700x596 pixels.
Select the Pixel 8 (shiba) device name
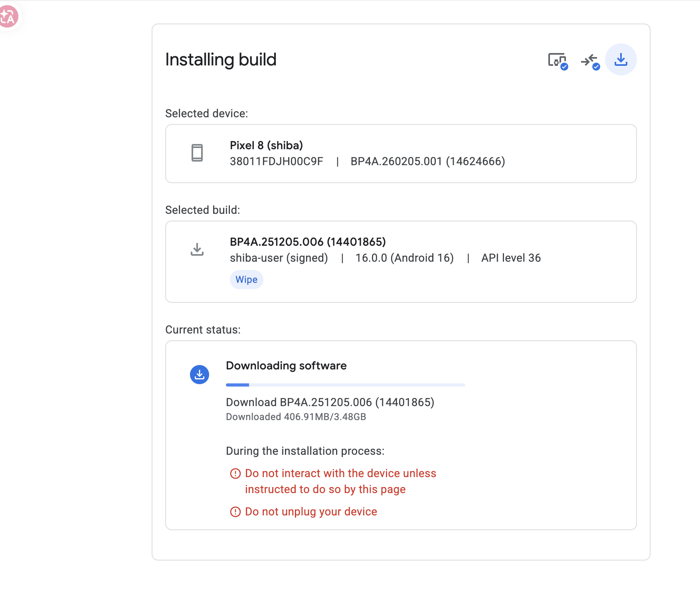266,145
